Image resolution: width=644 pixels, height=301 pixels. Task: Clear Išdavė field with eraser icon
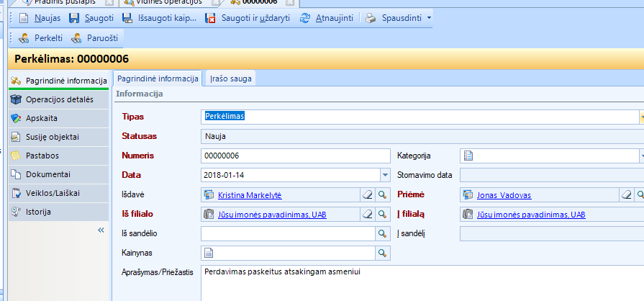pos(368,194)
